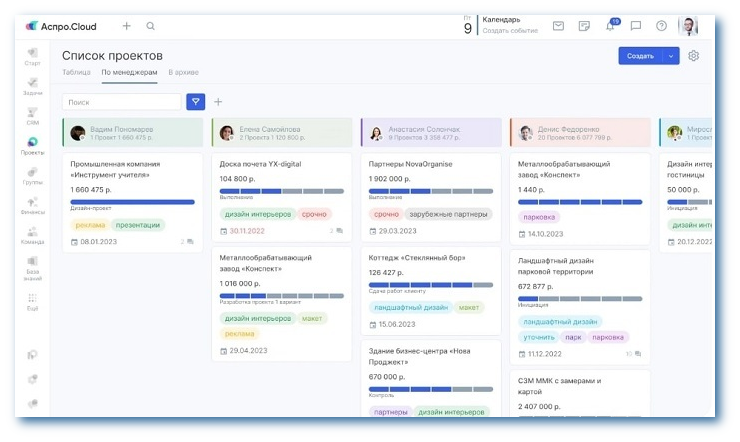Click the blue filter funnel button
Viewport: 740px width, 442px height.
pyautogui.click(x=196, y=102)
